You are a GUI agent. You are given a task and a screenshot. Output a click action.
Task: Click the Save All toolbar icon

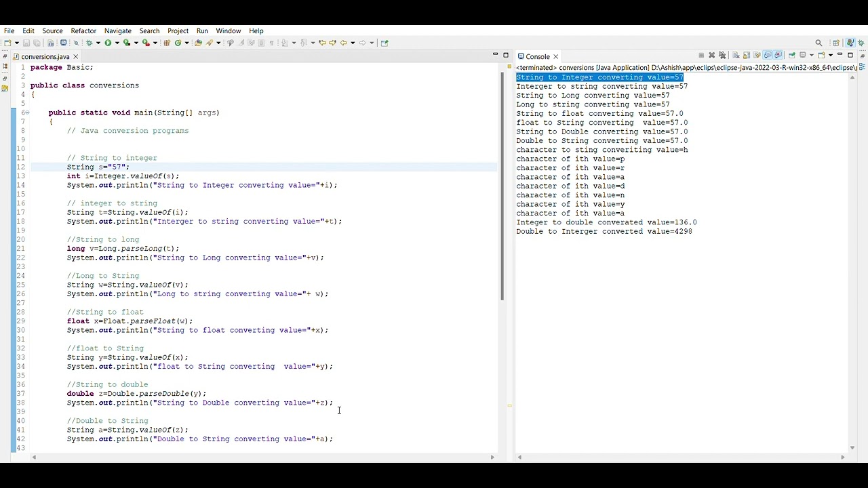tap(37, 43)
